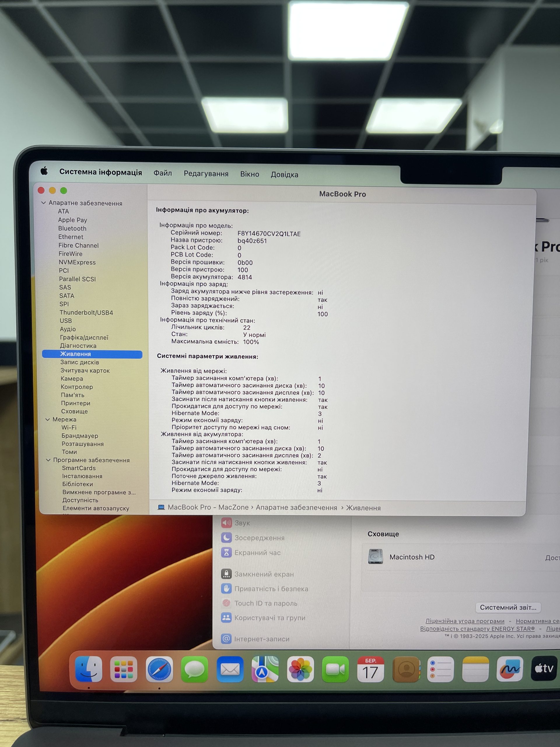This screenshot has width=560, height=747.
Task: Select Wi-Fi in the sidebar
Action: pyautogui.click(x=69, y=427)
